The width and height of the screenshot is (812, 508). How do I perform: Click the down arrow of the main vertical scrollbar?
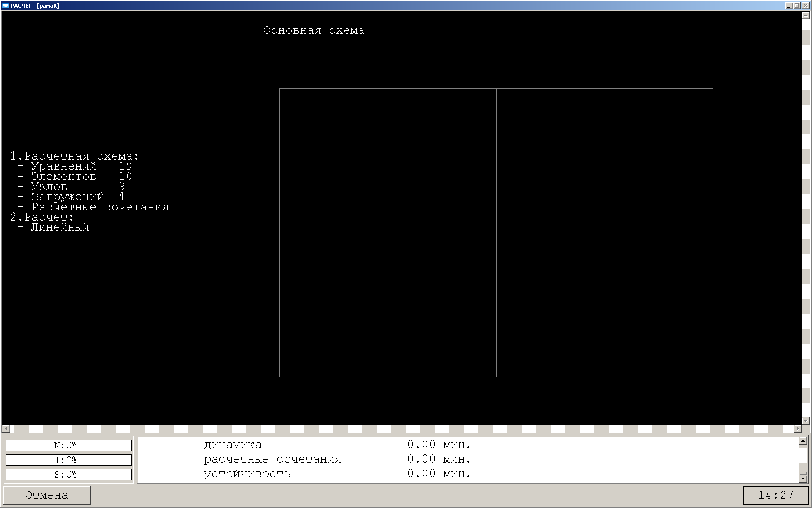[806, 421]
